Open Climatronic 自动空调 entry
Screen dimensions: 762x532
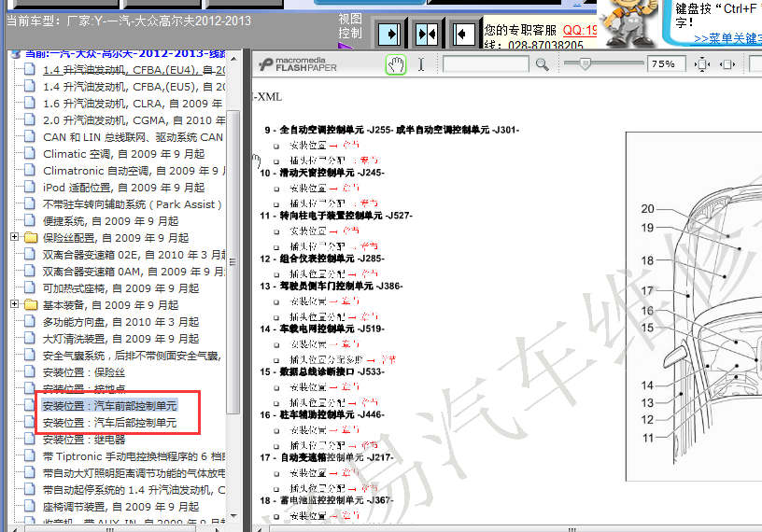[134, 171]
